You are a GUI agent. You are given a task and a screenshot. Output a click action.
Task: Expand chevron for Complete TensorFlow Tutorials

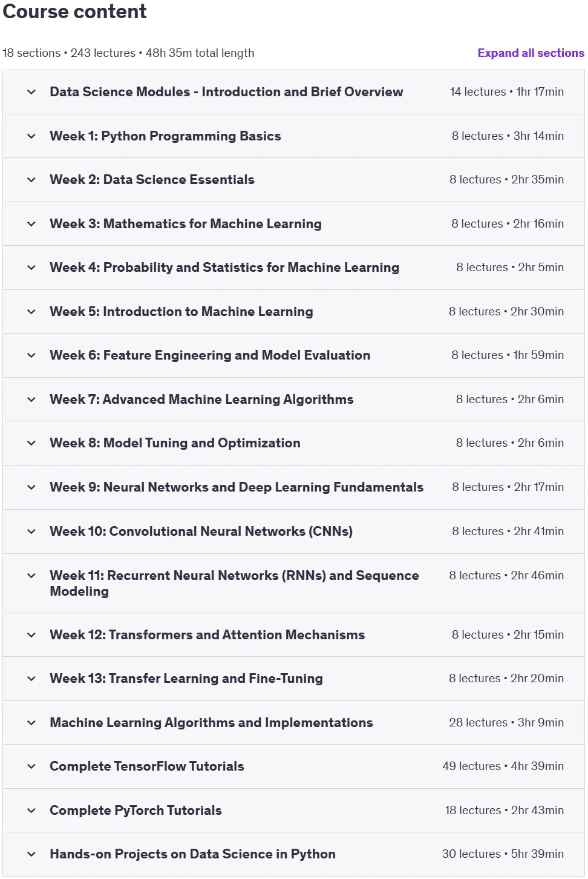[31, 766]
